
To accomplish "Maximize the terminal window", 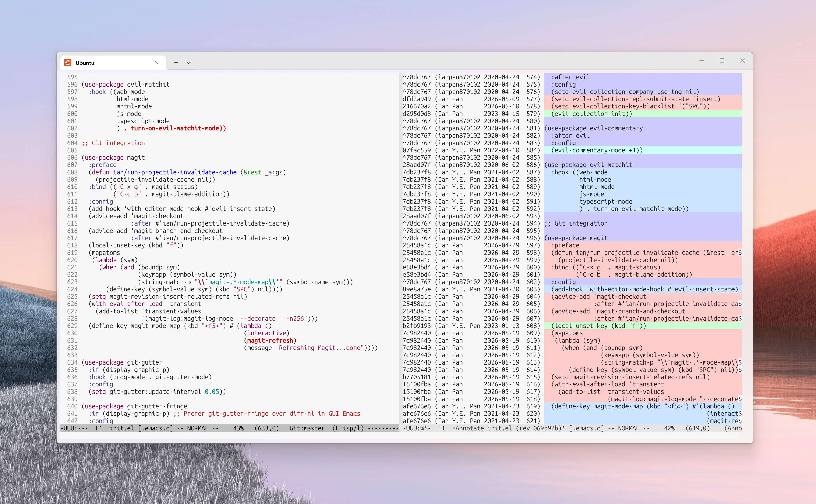I will click(722, 61).
